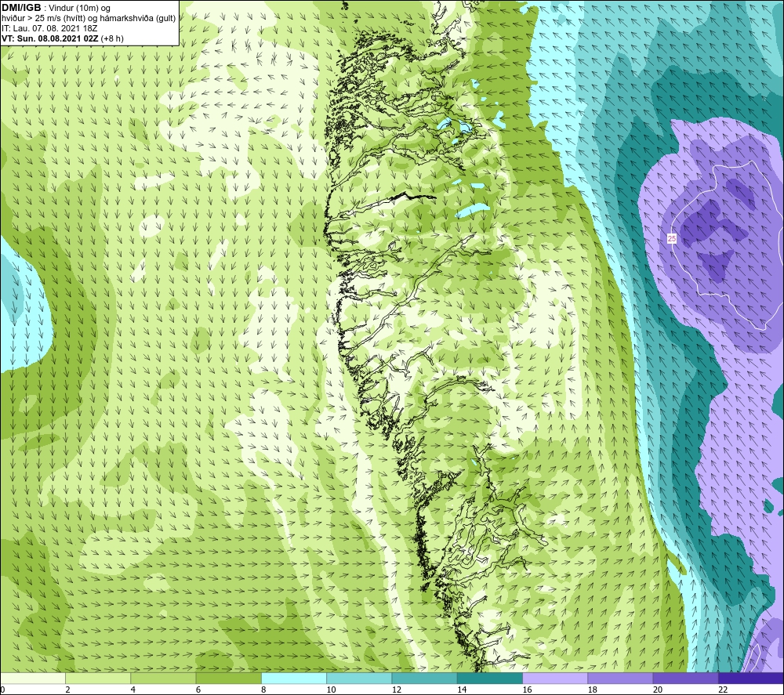Click the lavender 16–18 m/s legend swatch
Screen dimensions: 784x695
coord(555,678)
